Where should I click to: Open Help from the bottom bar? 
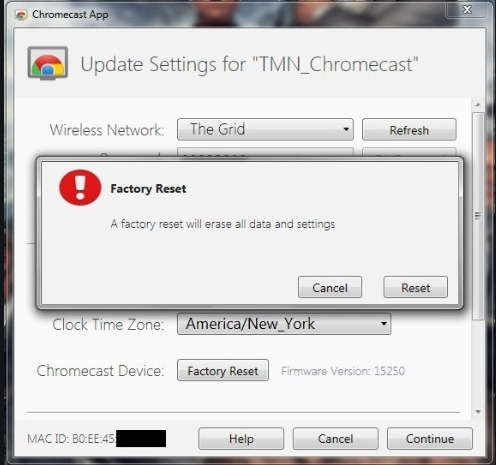241,439
